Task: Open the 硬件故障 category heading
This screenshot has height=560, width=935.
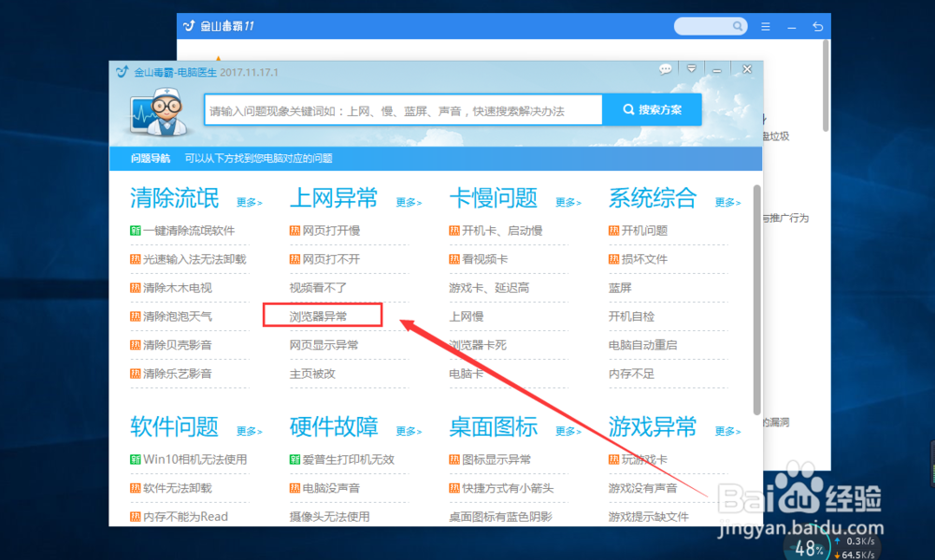Action: 334,427
